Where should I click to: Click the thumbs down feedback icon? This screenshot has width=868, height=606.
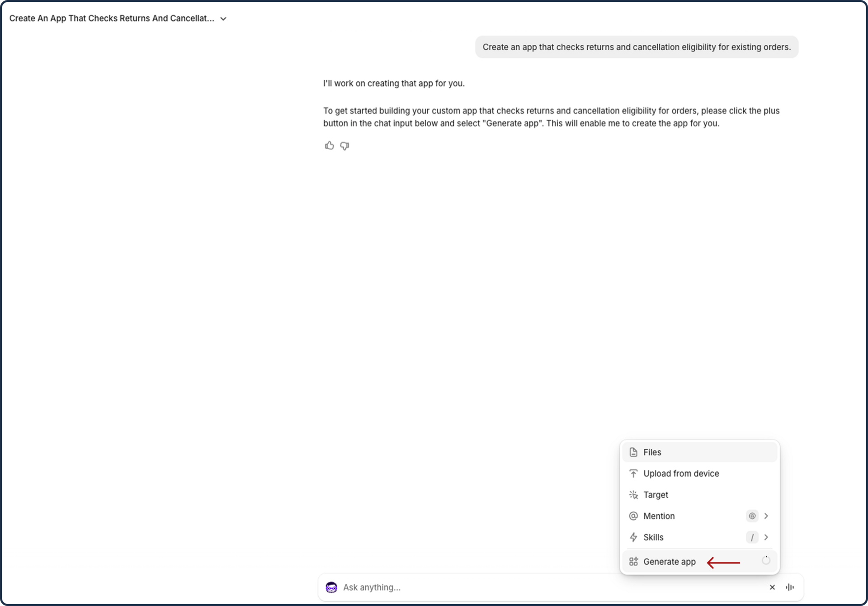click(344, 146)
